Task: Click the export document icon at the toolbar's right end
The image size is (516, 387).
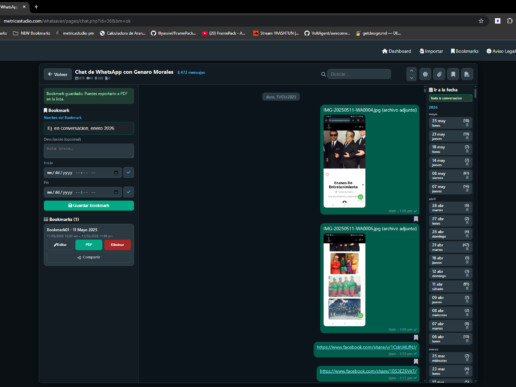Action: click(x=467, y=74)
